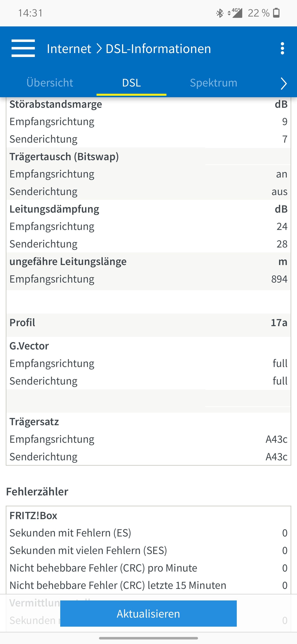Select the DSL tab
297x644 pixels.
(131, 83)
